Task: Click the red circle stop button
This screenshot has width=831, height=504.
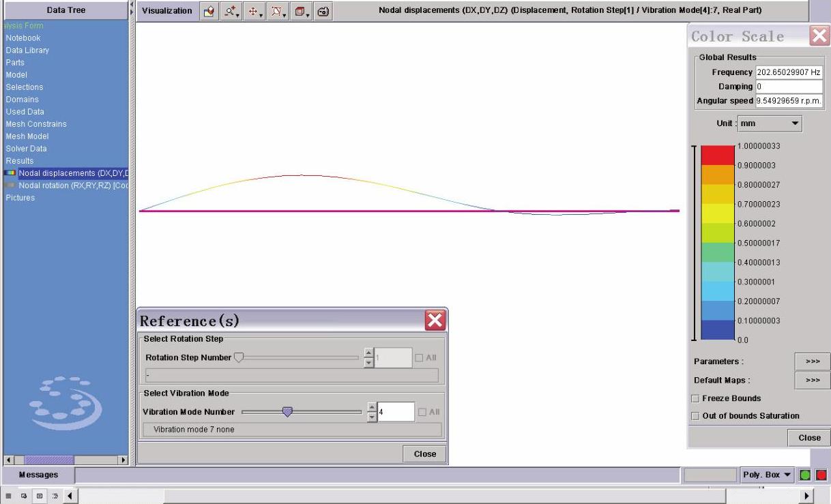Action: point(821,475)
